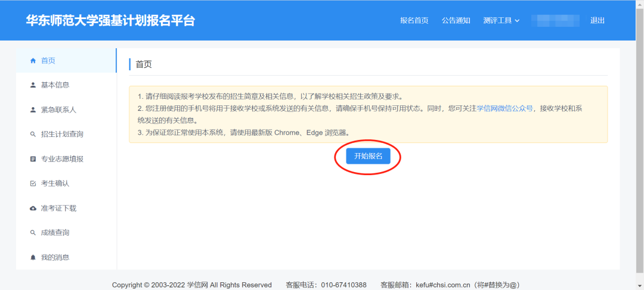Viewport: 644px width, 290px height.
Task: Click the checkbox icon beside 考生确认
Action: click(33, 183)
